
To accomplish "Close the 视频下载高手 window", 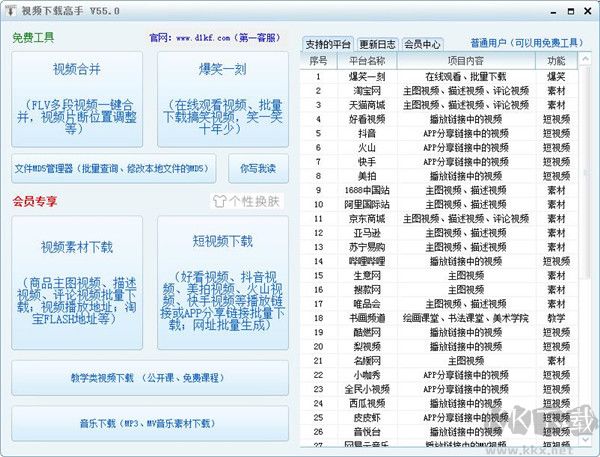I will pos(588,11).
